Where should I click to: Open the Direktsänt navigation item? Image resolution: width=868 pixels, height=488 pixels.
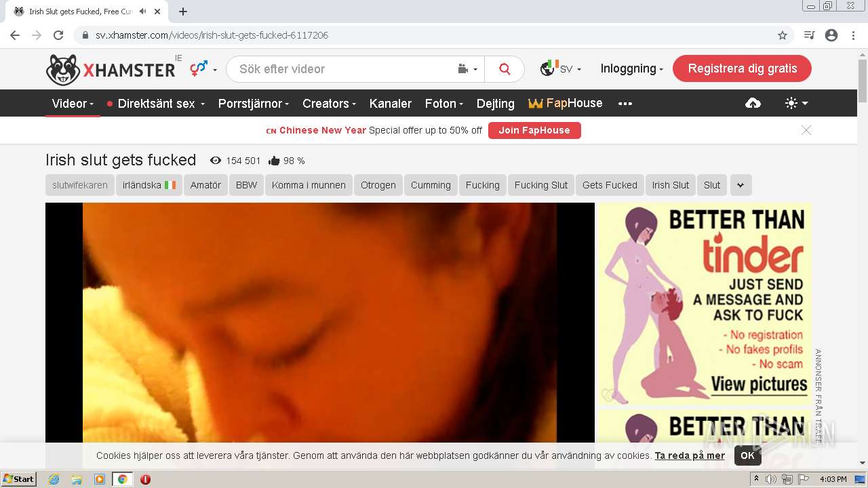tap(156, 104)
